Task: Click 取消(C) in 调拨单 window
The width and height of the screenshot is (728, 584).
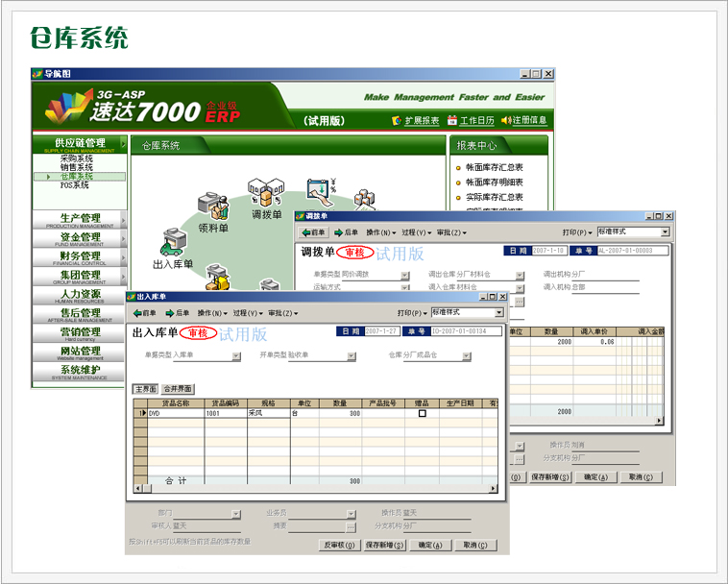Action: point(641,477)
